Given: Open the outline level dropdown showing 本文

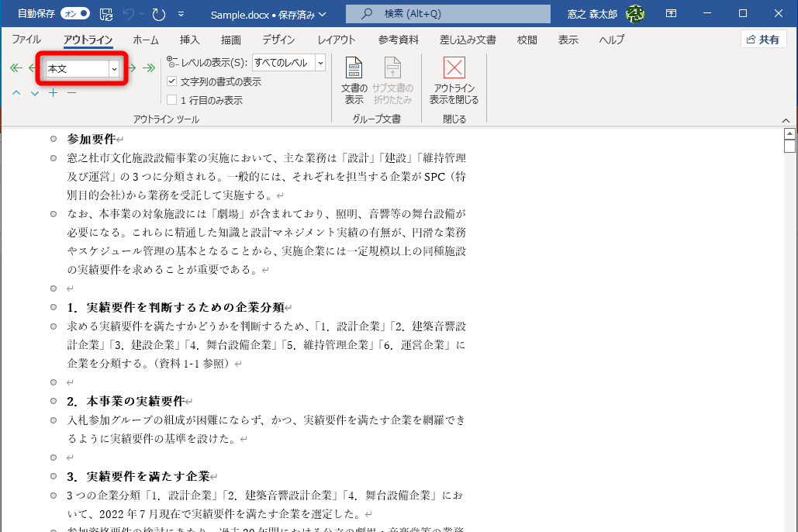Looking at the screenshot, I should coord(115,68).
